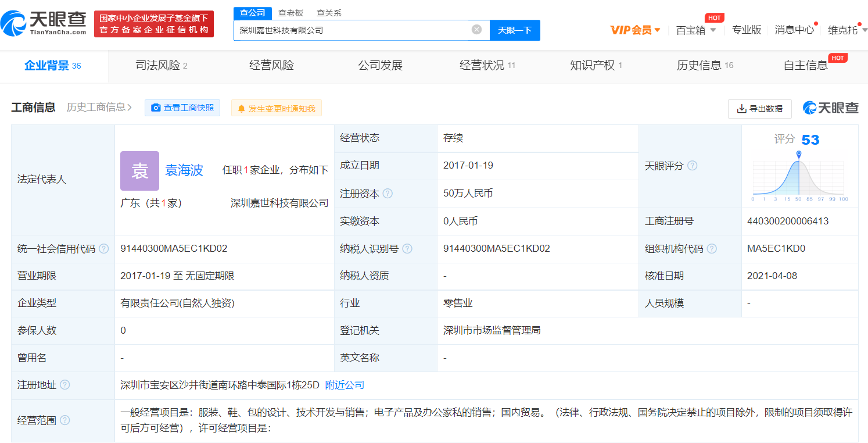Click 发生变更时通知我 button
Screen dimensions: 868x443
pos(276,108)
